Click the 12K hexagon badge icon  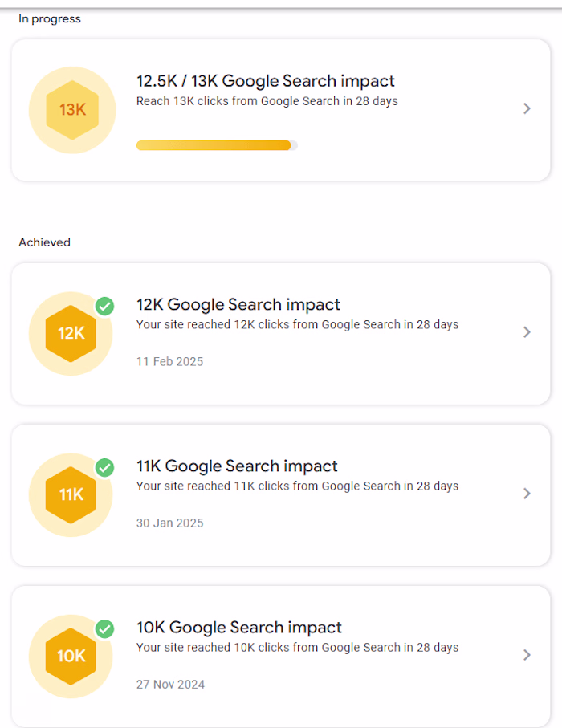click(71, 333)
